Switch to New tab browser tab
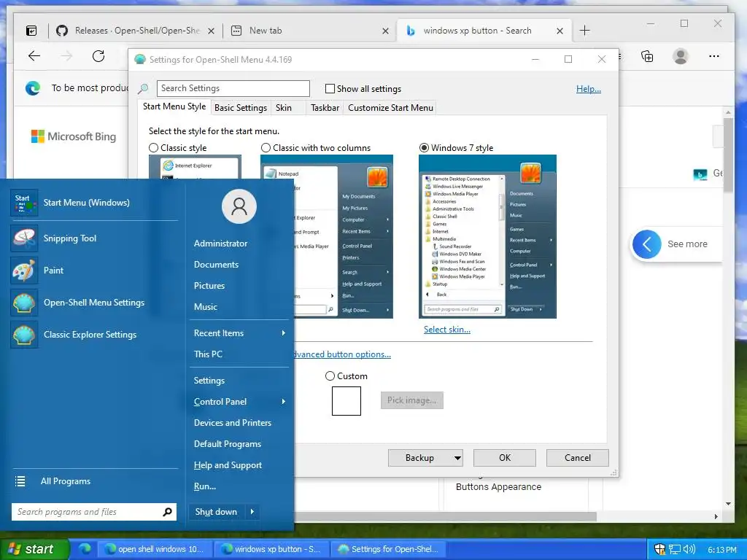Image resolution: width=747 pixels, height=560 pixels. 309,31
